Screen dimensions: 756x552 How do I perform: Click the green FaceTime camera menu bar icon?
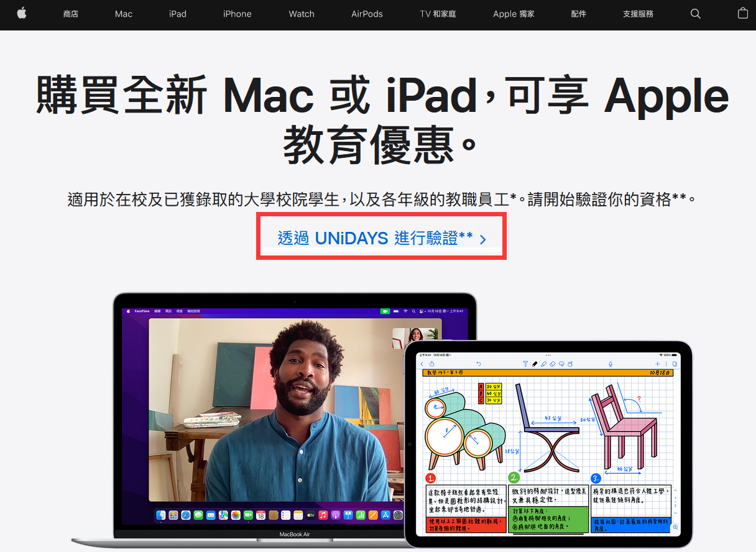click(385, 310)
